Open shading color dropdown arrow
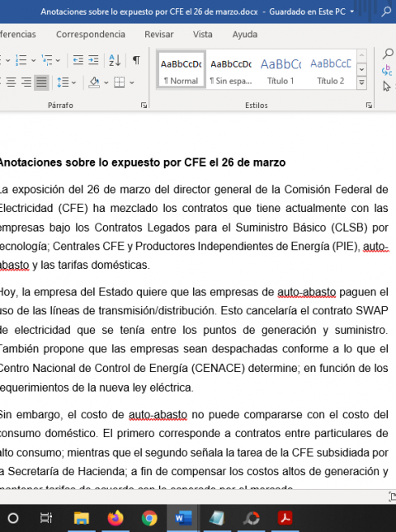396x532 pixels. 106,82
